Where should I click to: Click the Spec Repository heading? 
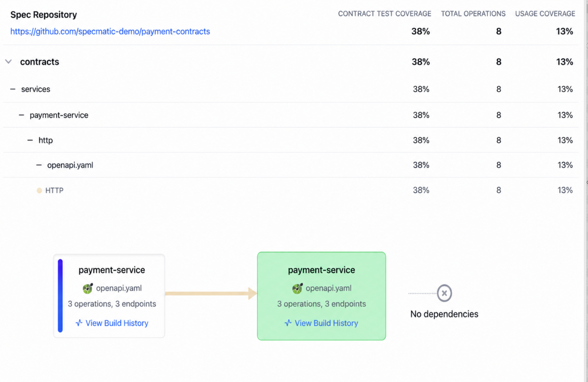point(43,15)
